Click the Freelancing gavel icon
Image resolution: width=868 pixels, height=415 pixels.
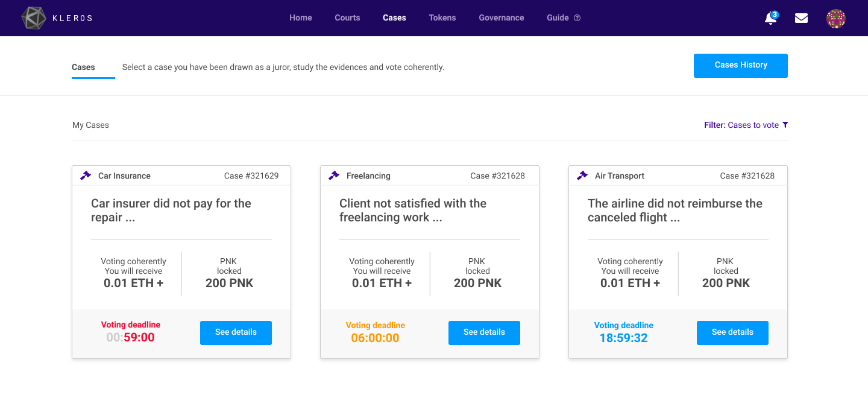[x=334, y=176]
